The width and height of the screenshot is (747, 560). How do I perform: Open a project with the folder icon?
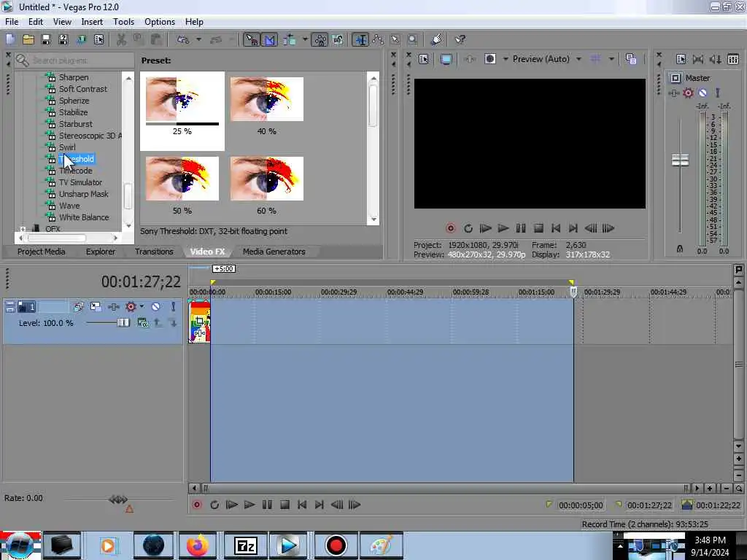(x=28, y=39)
